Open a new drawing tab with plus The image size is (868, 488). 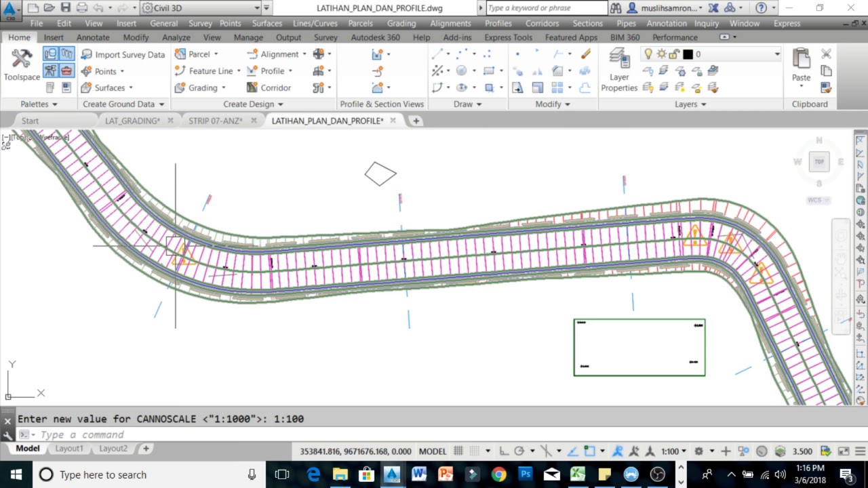(416, 121)
